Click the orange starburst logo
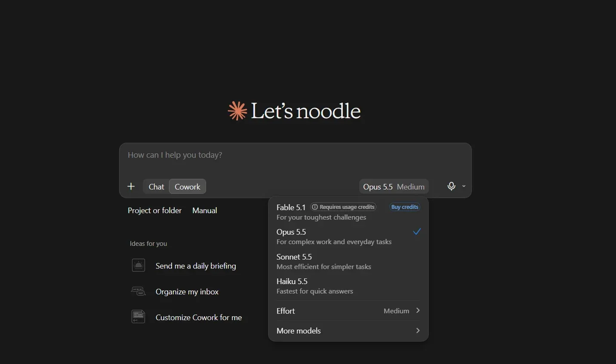This screenshot has height=364, width=616. (237, 111)
